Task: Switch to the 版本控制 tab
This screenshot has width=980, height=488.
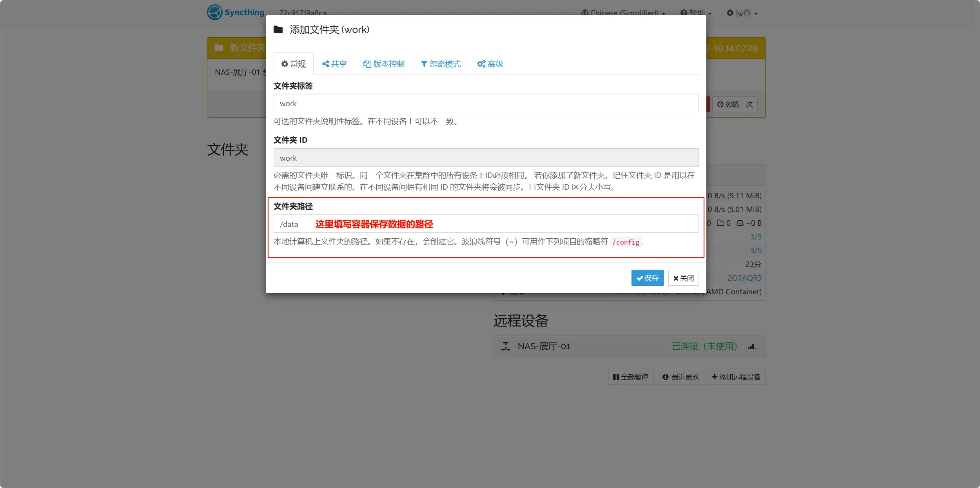Action: (384, 64)
